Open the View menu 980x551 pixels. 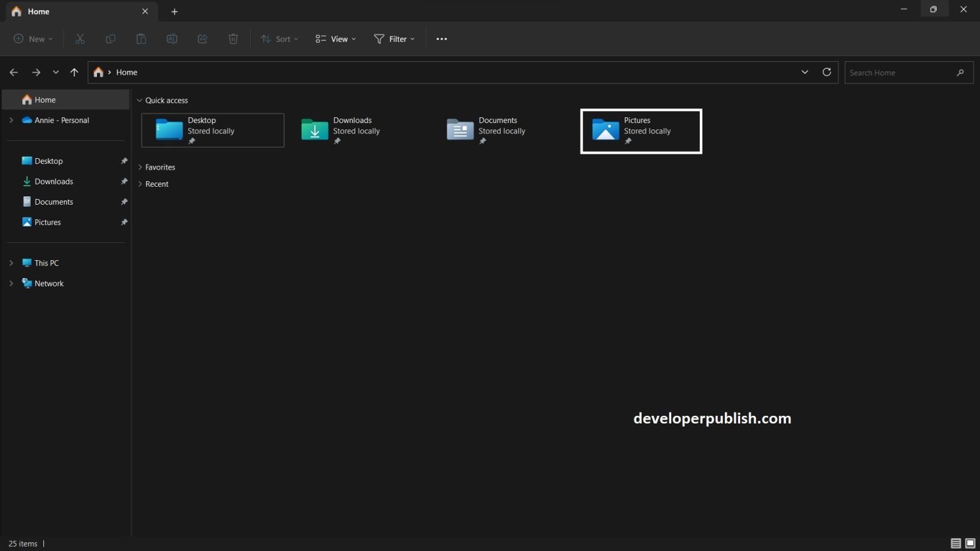[334, 39]
